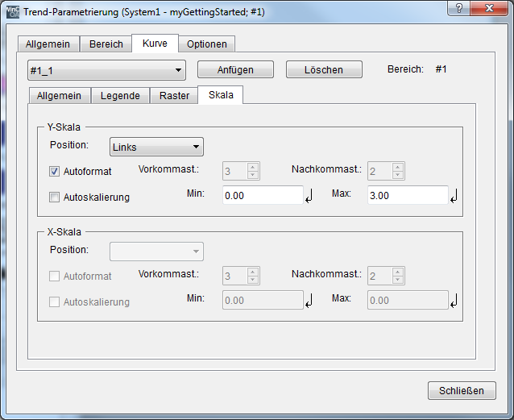Click the X-Skala Max input field
514x420 pixels.
tap(408, 300)
